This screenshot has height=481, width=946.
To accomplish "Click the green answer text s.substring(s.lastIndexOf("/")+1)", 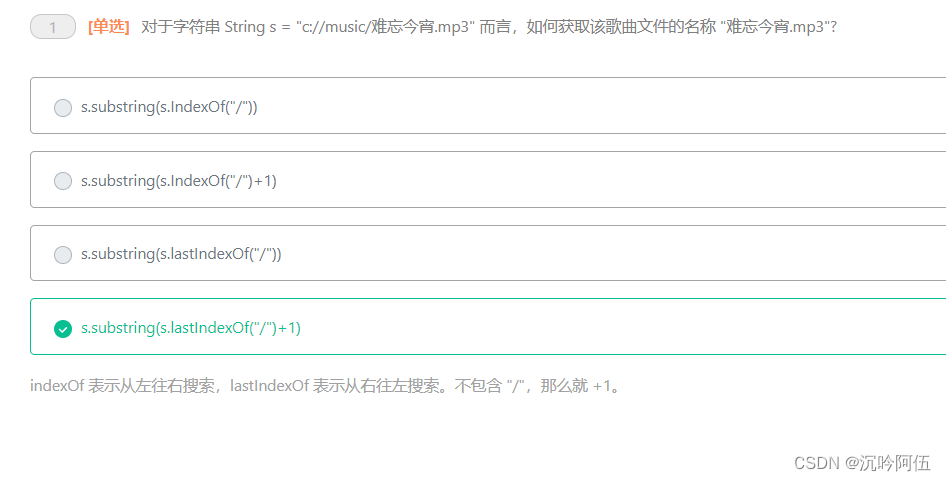I will 191,328.
